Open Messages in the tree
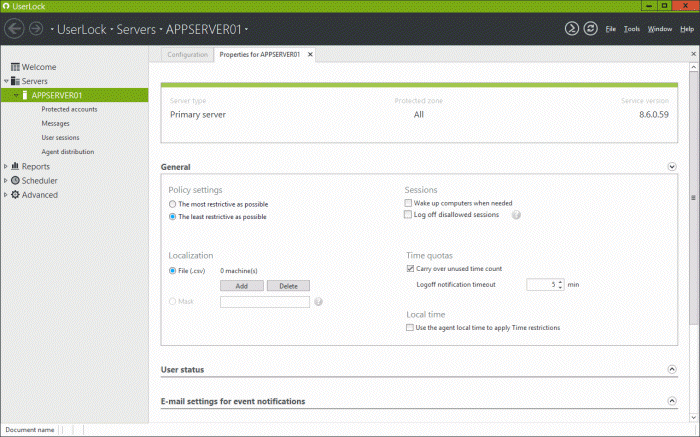 point(55,123)
